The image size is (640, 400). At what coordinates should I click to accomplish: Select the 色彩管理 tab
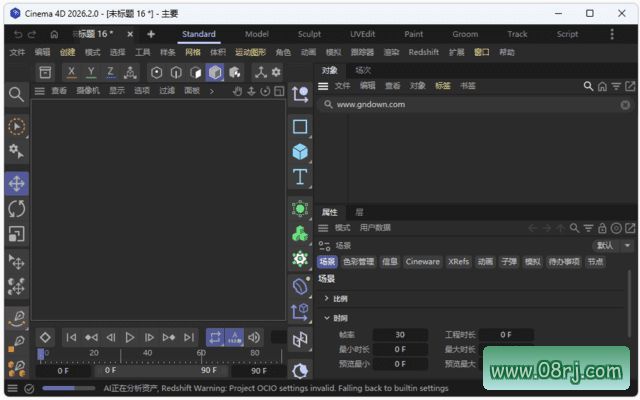[358, 262]
